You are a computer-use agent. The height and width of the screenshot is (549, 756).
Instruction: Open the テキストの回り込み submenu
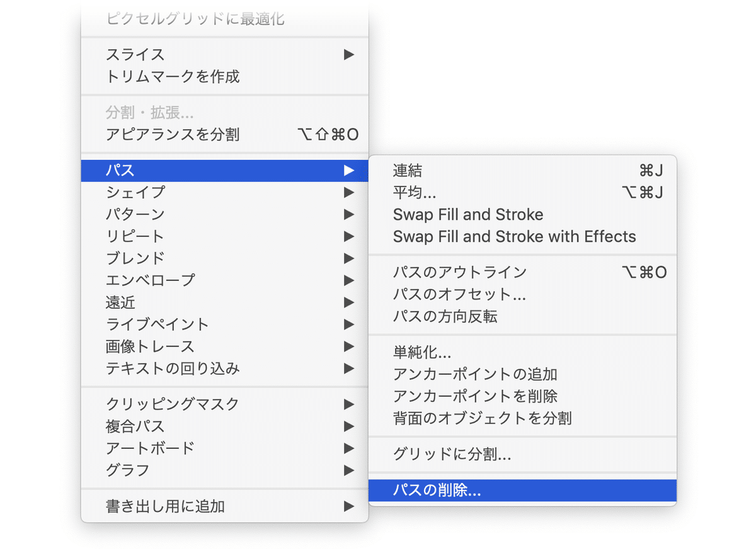point(224,368)
